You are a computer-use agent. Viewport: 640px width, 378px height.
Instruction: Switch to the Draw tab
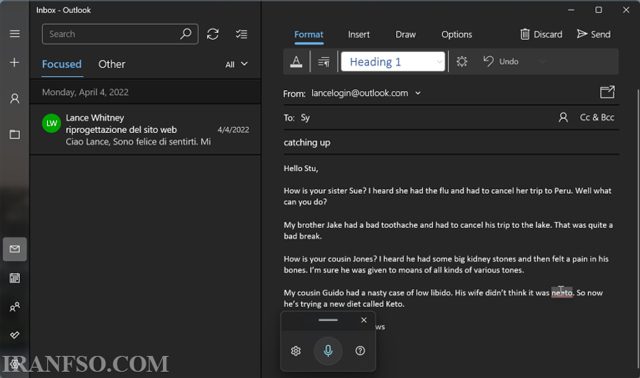[x=405, y=35]
